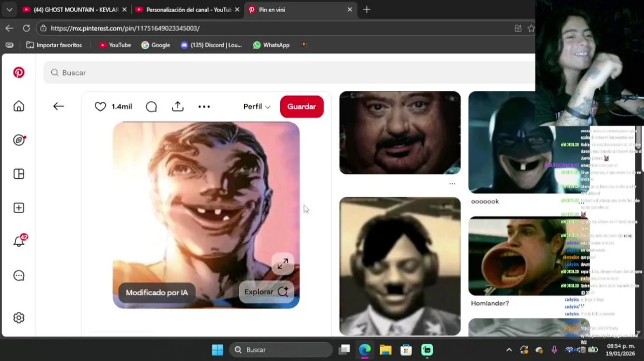
Task: Open the Google bookmark
Action: click(155, 45)
